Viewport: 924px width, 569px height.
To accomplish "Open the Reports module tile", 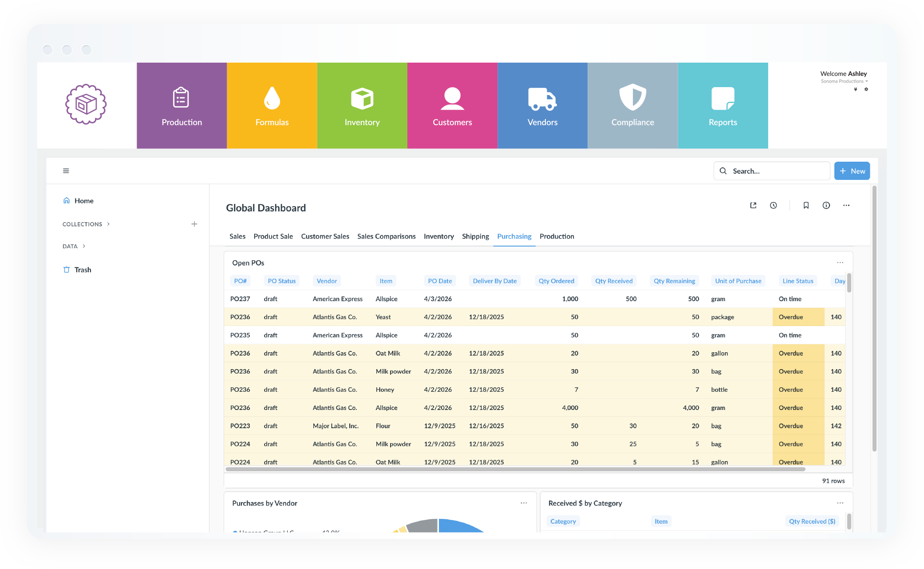I will (723, 105).
